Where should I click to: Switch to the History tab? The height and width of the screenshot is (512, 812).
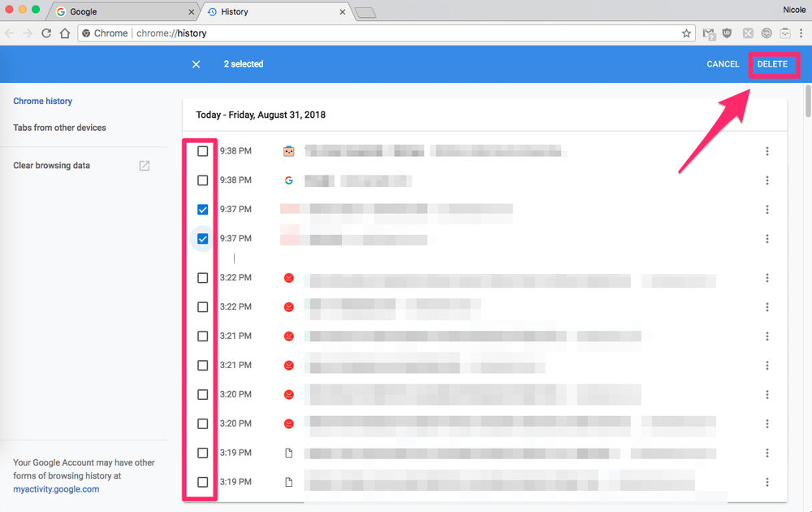[x=275, y=12]
